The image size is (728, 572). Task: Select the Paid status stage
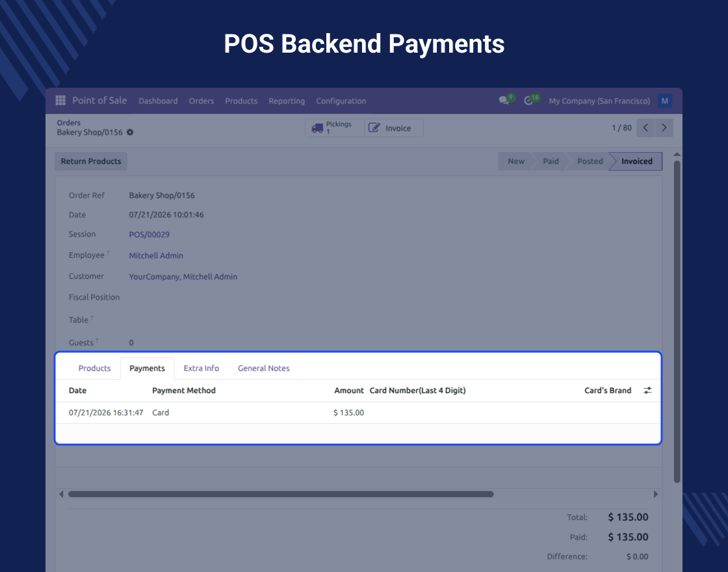click(x=551, y=161)
